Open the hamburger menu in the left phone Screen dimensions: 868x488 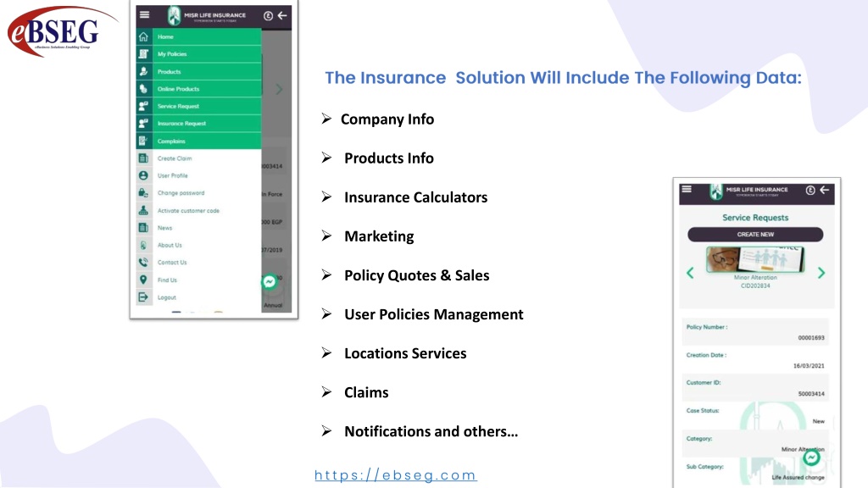click(x=144, y=15)
